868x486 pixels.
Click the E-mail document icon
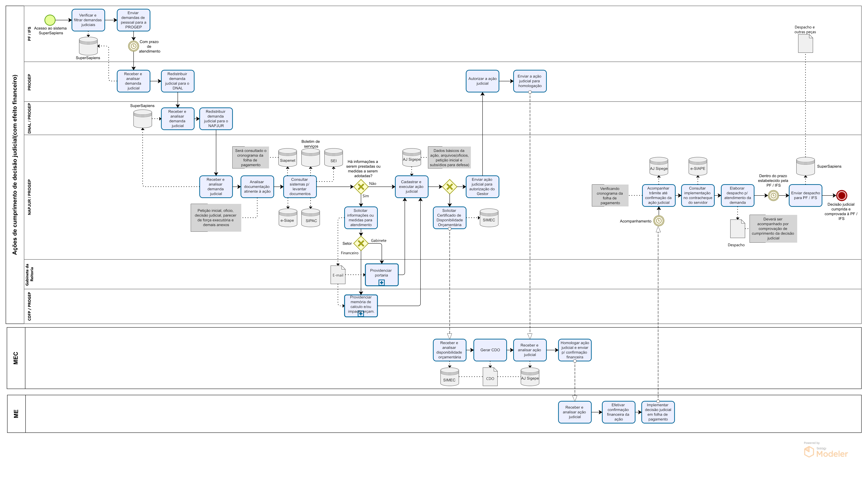click(x=338, y=275)
